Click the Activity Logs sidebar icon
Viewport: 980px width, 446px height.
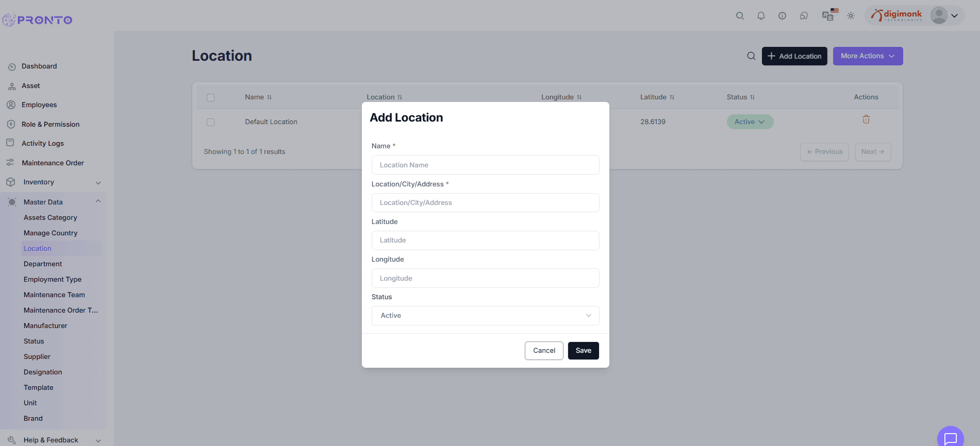coord(10,143)
